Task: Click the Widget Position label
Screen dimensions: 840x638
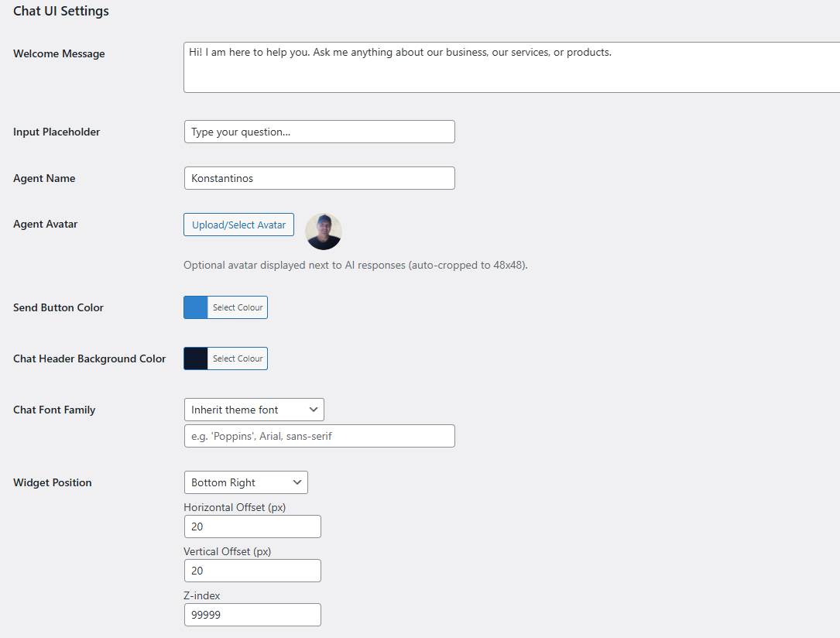Action: 53,482
